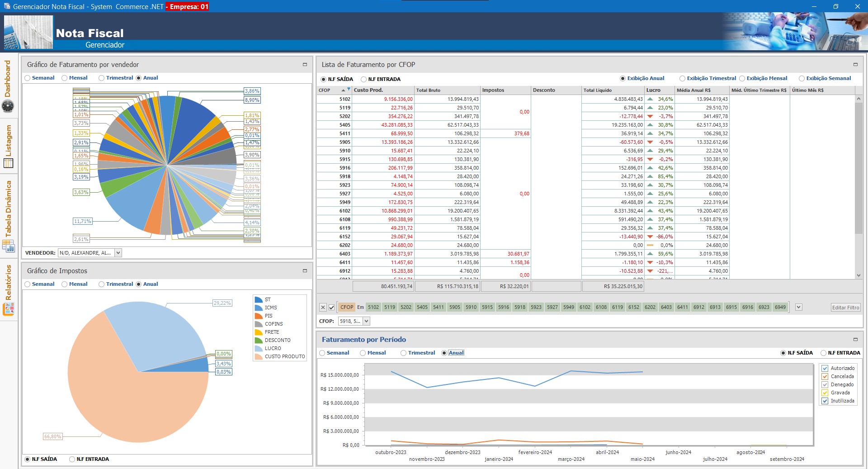Click the Relatórios report icon
This screenshot has width=868, height=469.
8,309
